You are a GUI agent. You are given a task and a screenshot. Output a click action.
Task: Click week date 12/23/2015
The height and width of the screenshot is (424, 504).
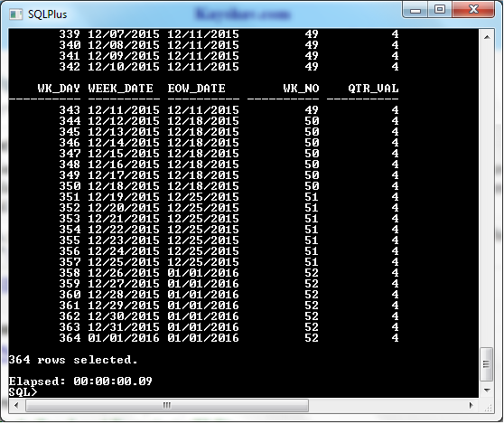pos(124,240)
